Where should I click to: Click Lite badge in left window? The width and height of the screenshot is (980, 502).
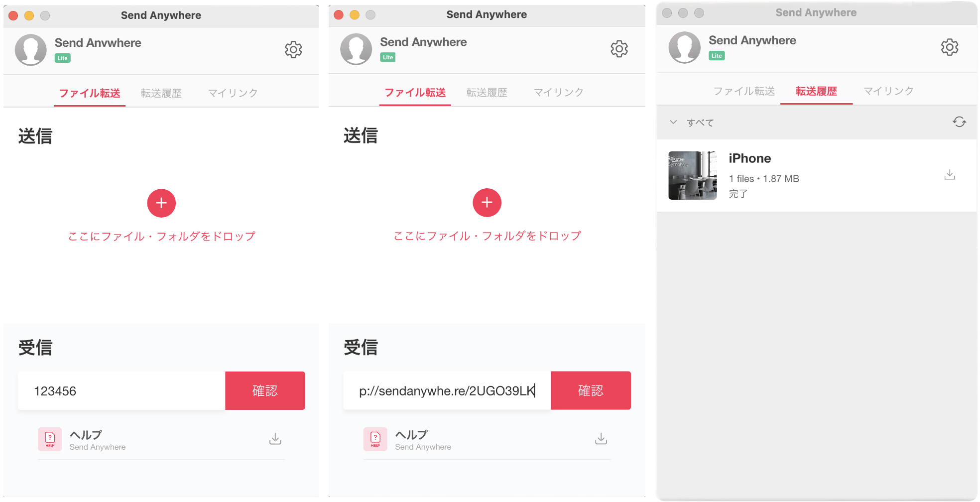coord(62,58)
